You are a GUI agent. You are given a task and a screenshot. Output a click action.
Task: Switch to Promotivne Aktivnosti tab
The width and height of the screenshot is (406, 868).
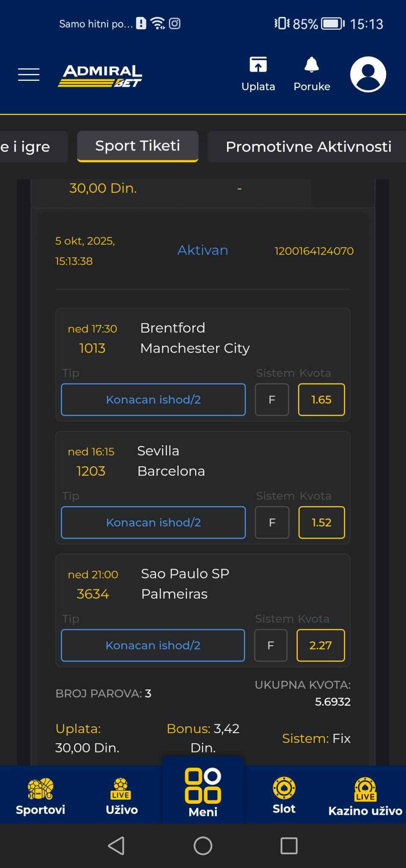coord(308,147)
